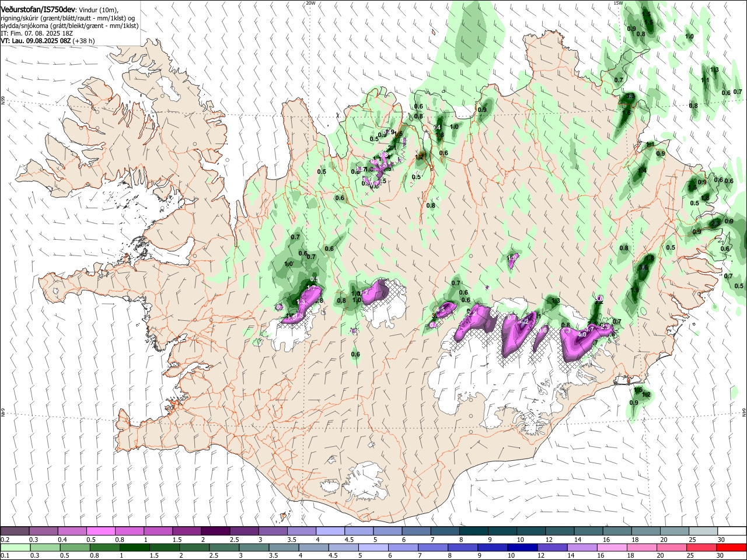Pick the slate blue swatch labeled 7

(445, 531)
